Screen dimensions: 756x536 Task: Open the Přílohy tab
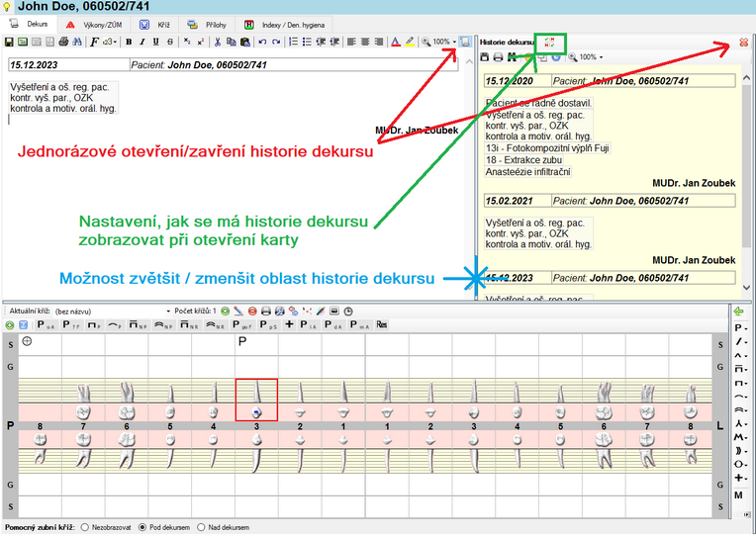point(208,25)
